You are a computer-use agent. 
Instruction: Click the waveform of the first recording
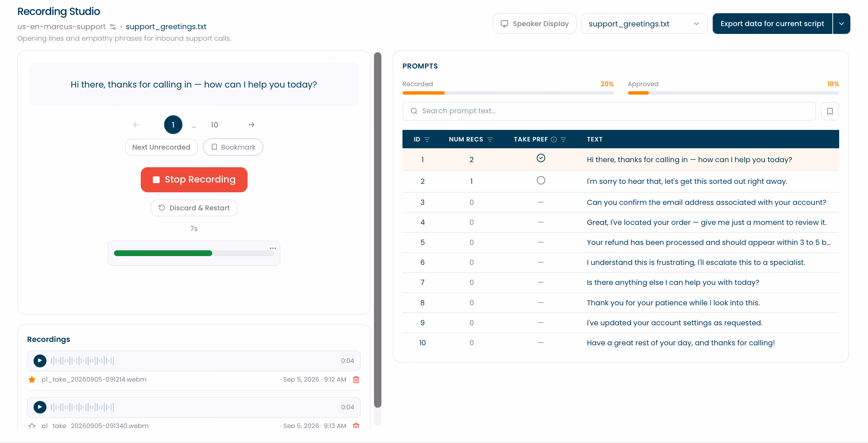click(82, 361)
